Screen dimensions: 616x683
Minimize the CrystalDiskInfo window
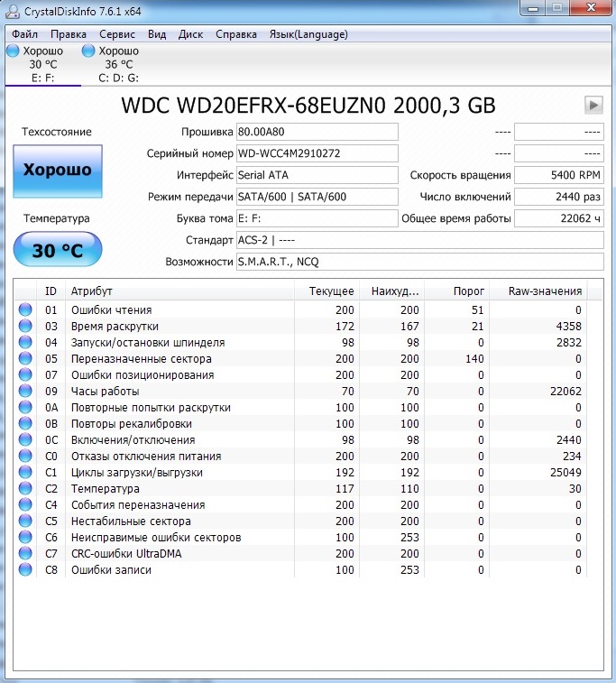(533, 8)
